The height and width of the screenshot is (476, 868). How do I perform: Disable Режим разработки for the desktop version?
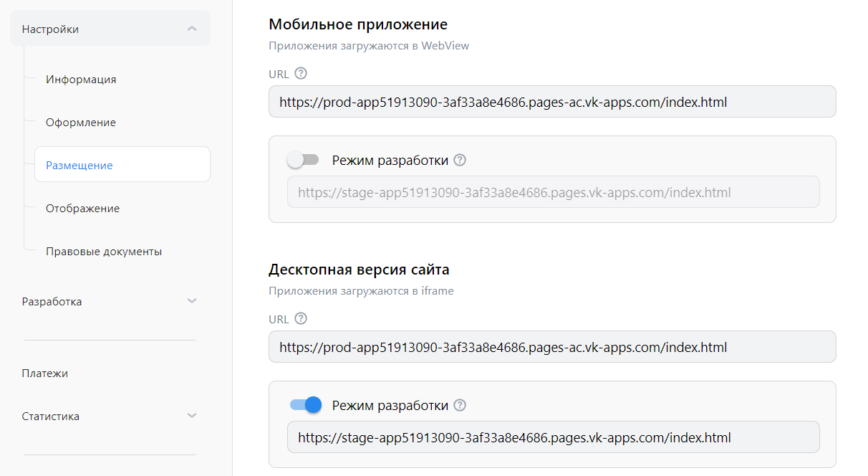[305, 404]
